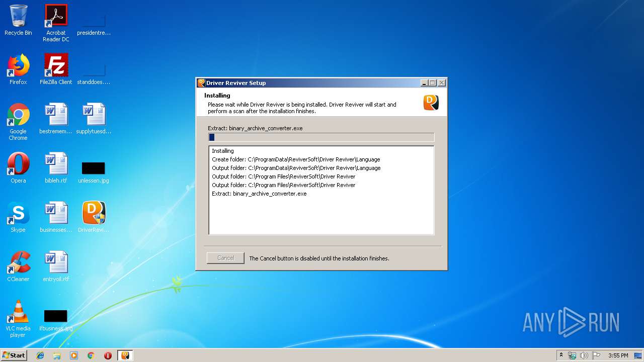
Task: Click the installation log list box
Action: (321, 190)
